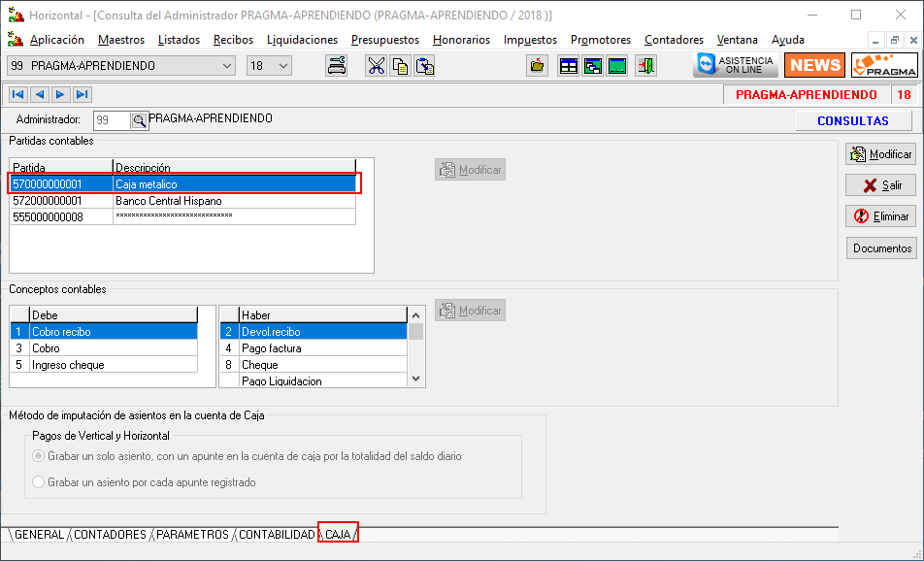Open the orange NEWS button

(x=815, y=65)
